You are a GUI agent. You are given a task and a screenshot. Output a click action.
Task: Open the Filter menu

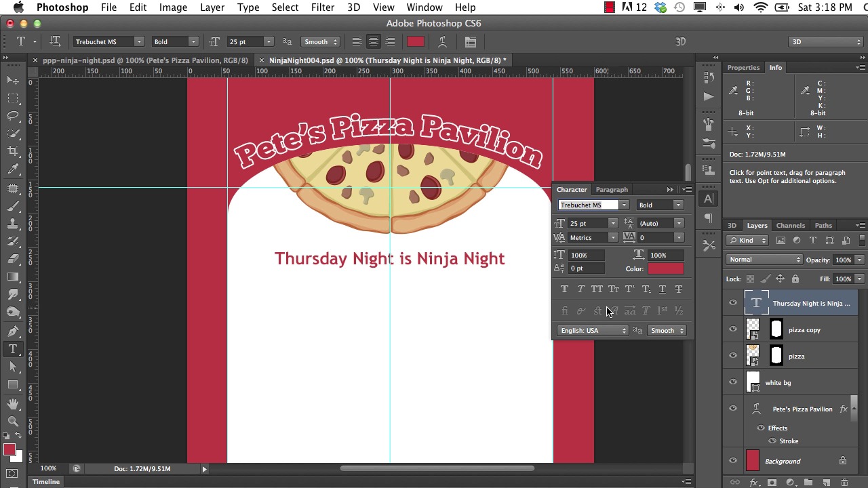322,7
